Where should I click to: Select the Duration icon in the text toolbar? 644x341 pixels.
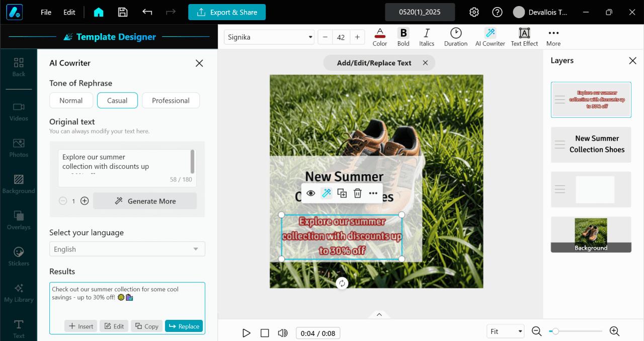[455, 35]
